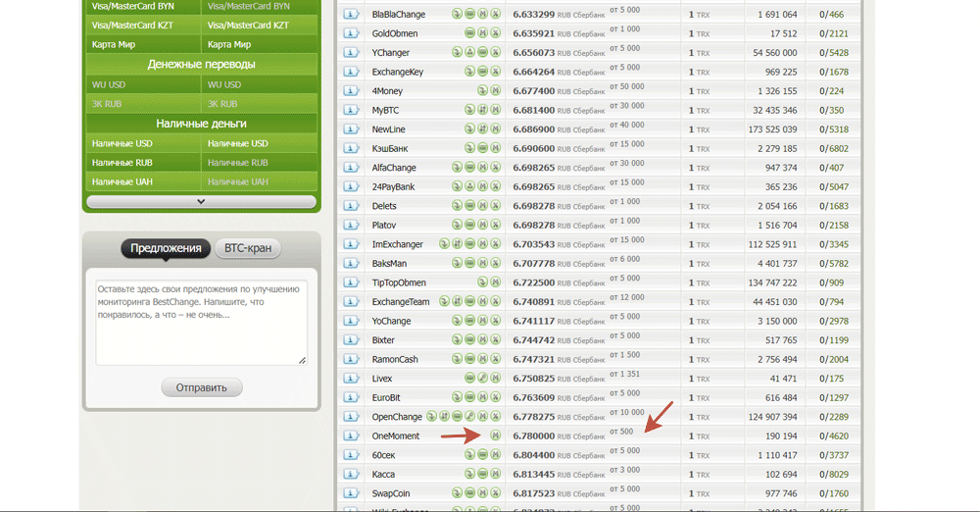Click rate 6.633299 in BlaBlaChange row
This screenshot has height=512, width=980.
tap(533, 14)
